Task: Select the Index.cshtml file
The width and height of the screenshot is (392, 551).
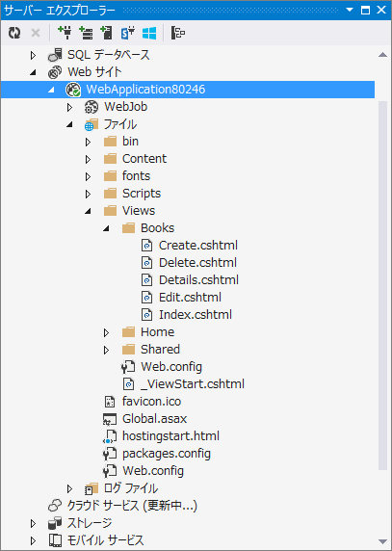Action: [x=187, y=314]
